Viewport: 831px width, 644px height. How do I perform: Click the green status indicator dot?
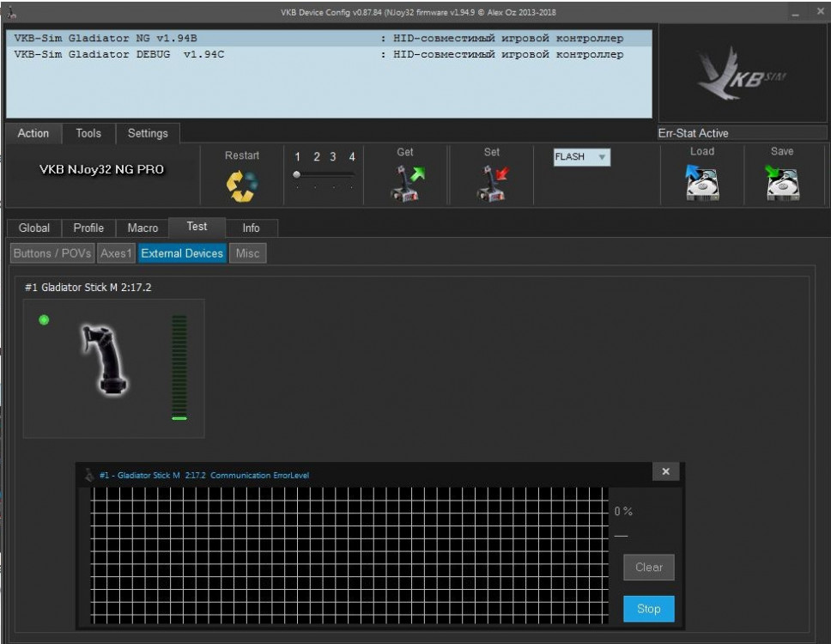(44, 320)
